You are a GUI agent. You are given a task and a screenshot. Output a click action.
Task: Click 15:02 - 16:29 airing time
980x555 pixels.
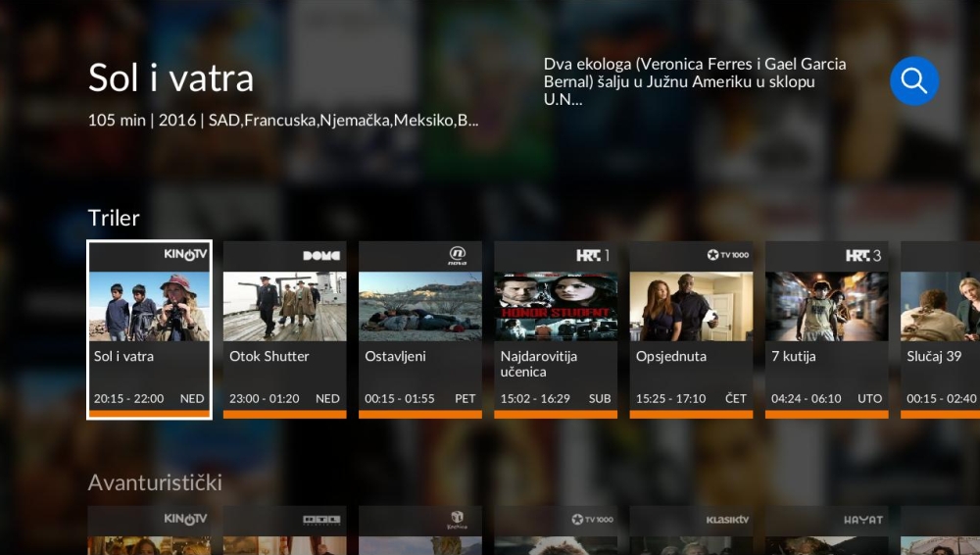tap(535, 398)
